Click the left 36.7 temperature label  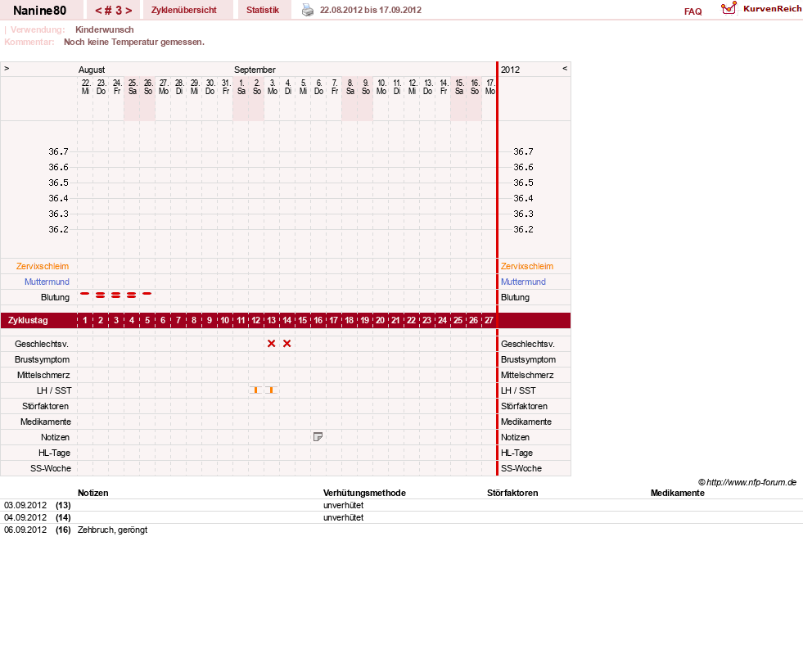pyautogui.click(x=58, y=151)
